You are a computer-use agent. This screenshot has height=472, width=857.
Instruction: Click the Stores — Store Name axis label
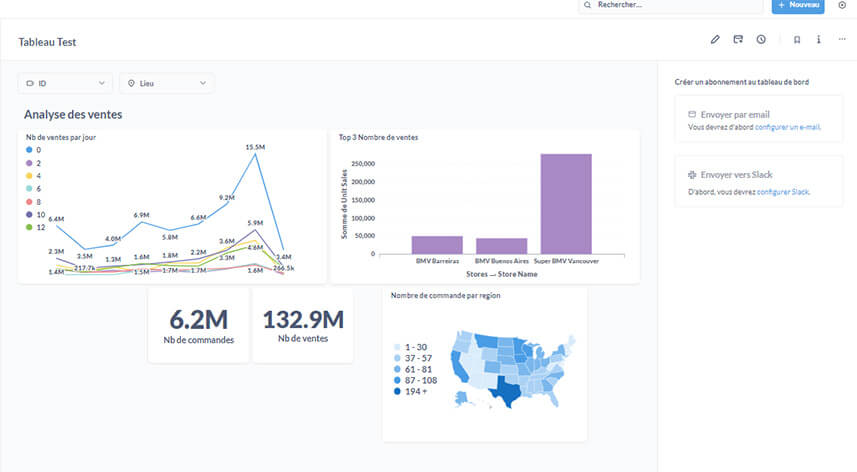[x=501, y=274]
